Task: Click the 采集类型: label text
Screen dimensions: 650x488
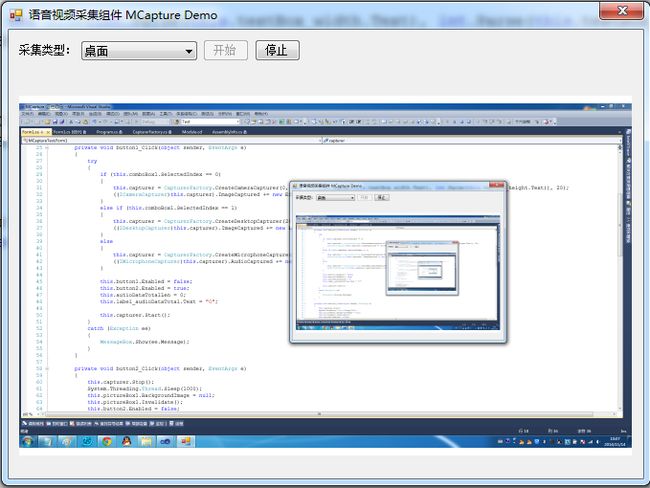Action: (x=44, y=50)
